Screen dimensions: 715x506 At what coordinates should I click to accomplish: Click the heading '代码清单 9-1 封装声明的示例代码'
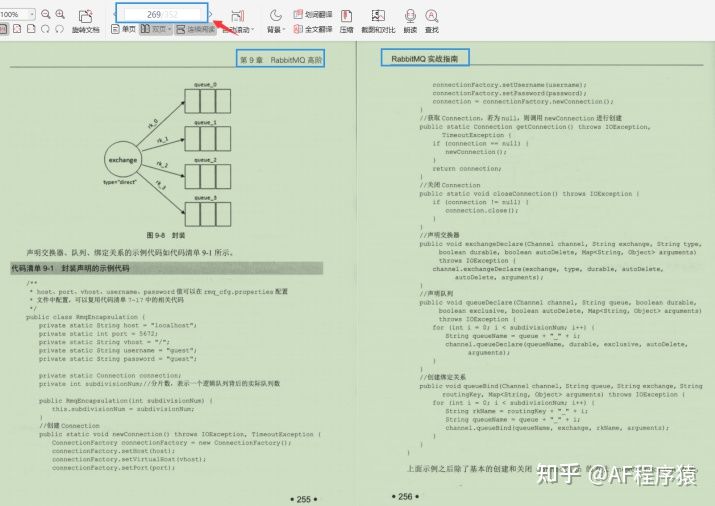[70, 268]
